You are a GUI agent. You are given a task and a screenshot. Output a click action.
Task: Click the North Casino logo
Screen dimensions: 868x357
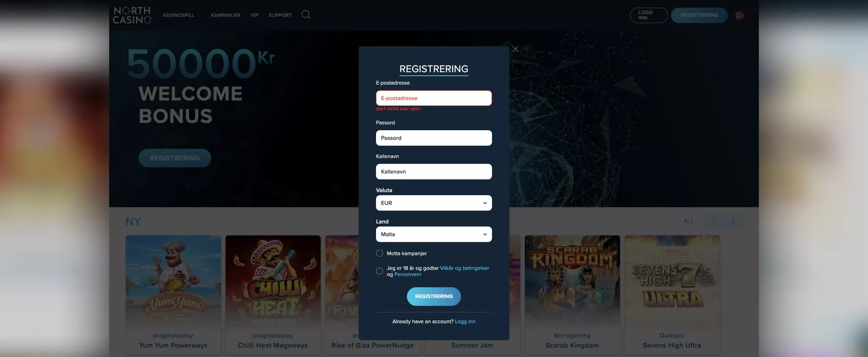[132, 15]
